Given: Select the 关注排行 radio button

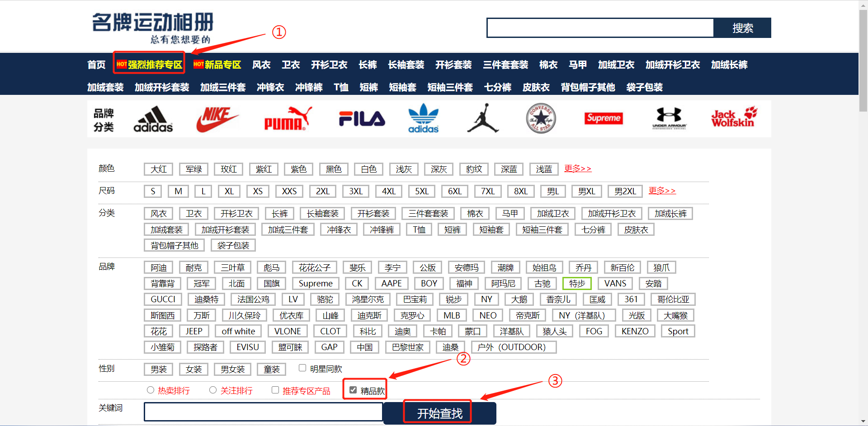Looking at the screenshot, I should coord(213,390).
